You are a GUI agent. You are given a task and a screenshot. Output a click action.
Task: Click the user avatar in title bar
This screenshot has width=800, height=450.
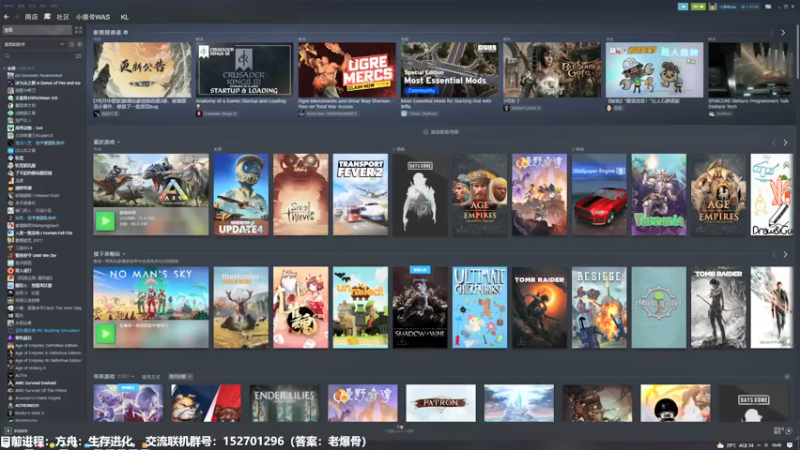(x=713, y=7)
